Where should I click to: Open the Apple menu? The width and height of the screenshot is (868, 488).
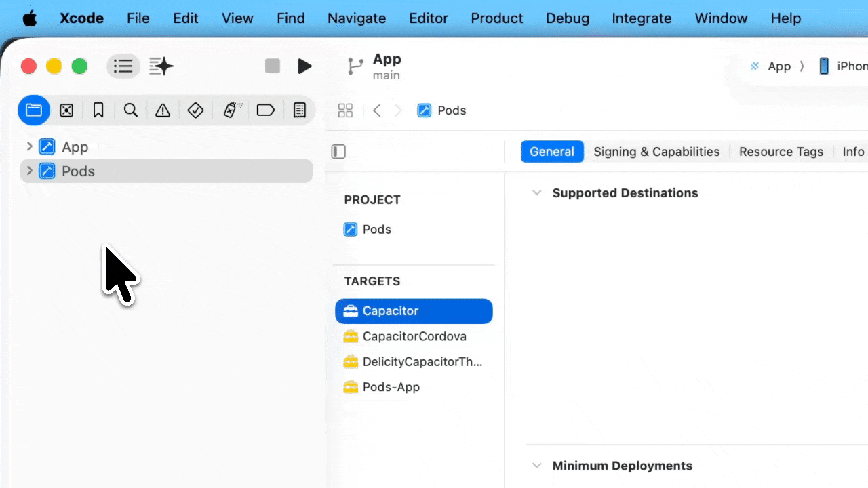[30, 18]
